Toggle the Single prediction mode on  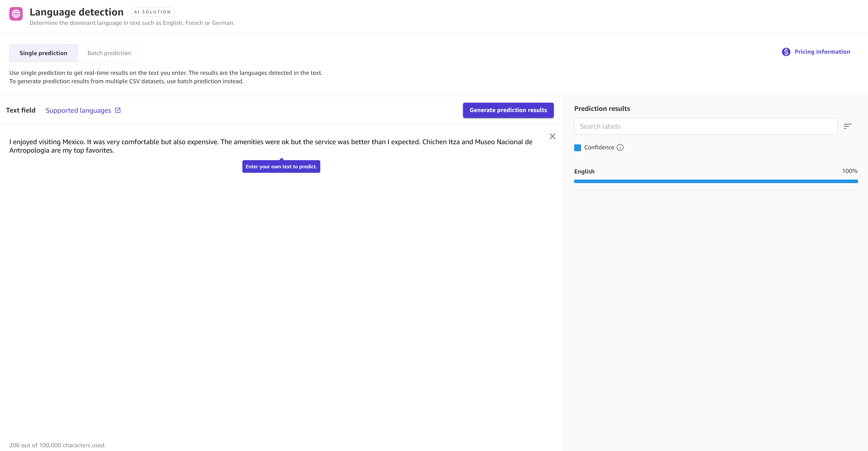(43, 53)
